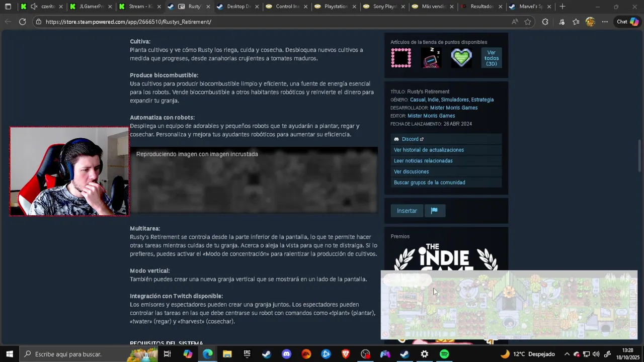Open Discord from the taskbar
Viewport: 644px width, 362px height.
point(286,354)
